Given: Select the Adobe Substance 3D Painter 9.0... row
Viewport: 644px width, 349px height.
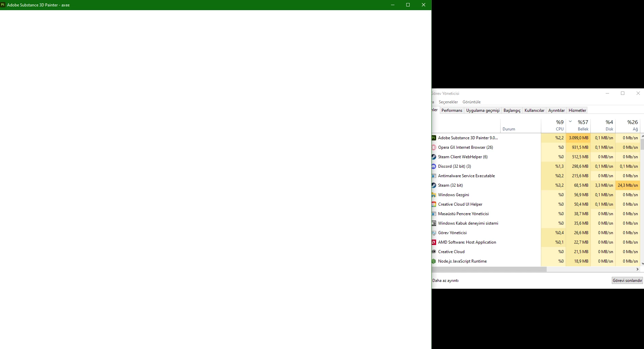Looking at the screenshot, I should [x=536, y=138].
